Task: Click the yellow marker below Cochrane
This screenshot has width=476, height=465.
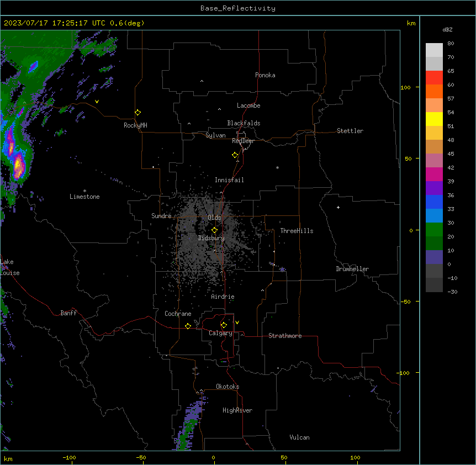Action: click(x=188, y=326)
